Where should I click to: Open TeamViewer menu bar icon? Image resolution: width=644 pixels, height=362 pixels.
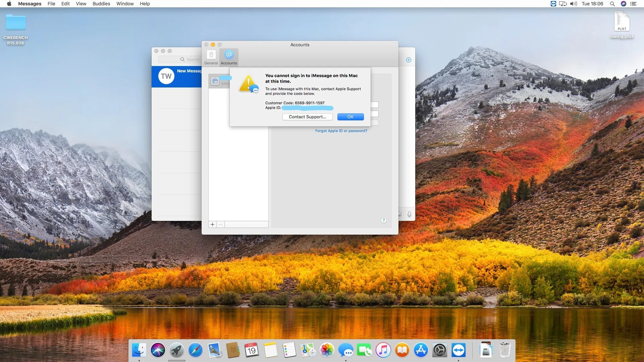coord(553,4)
